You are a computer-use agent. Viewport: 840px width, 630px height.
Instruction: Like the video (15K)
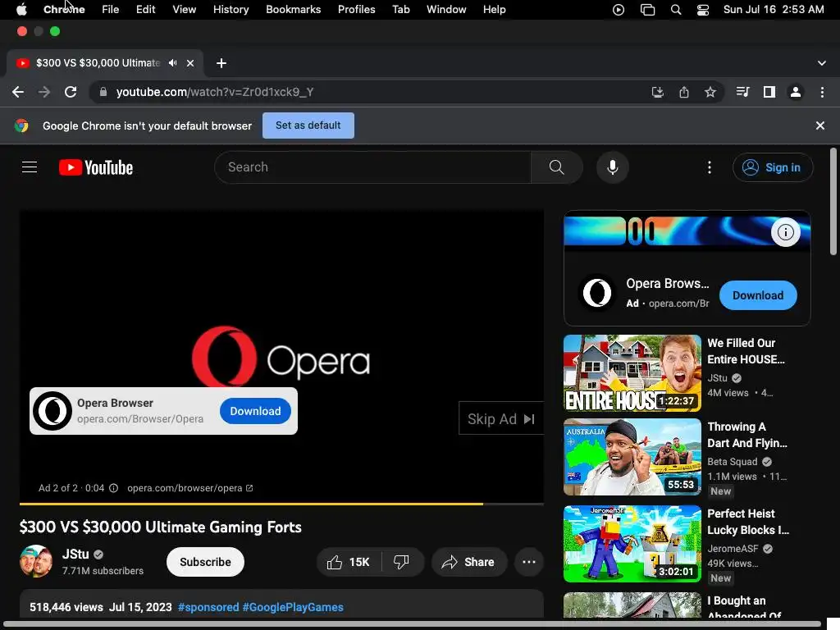tap(349, 562)
